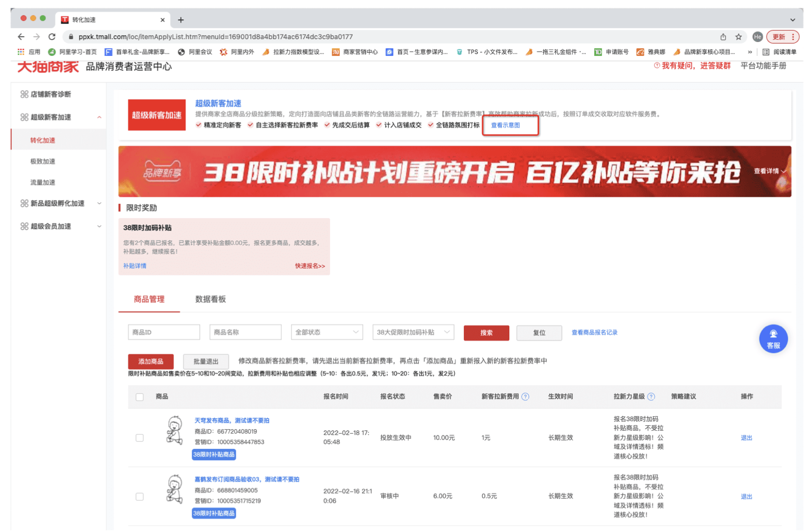Open product link 天穹发布商品，测试请不要拍
The height and width of the screenshot is (532, 804).
pos(232,420)
